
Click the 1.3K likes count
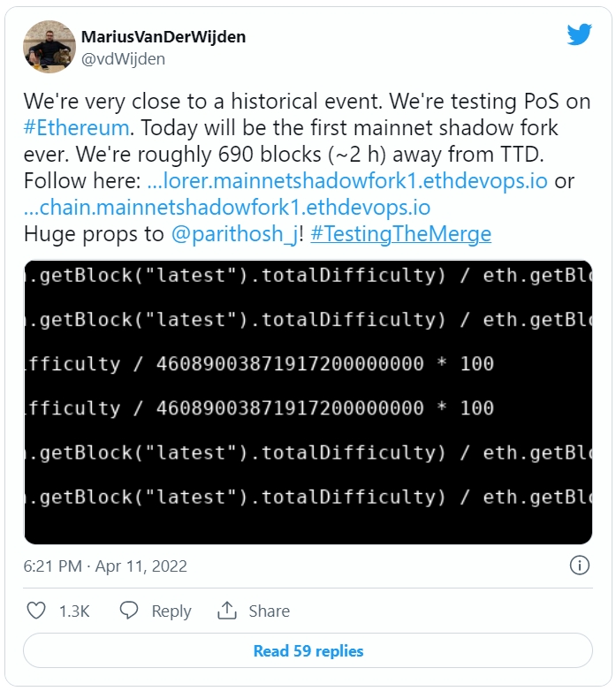click(74, 611)
